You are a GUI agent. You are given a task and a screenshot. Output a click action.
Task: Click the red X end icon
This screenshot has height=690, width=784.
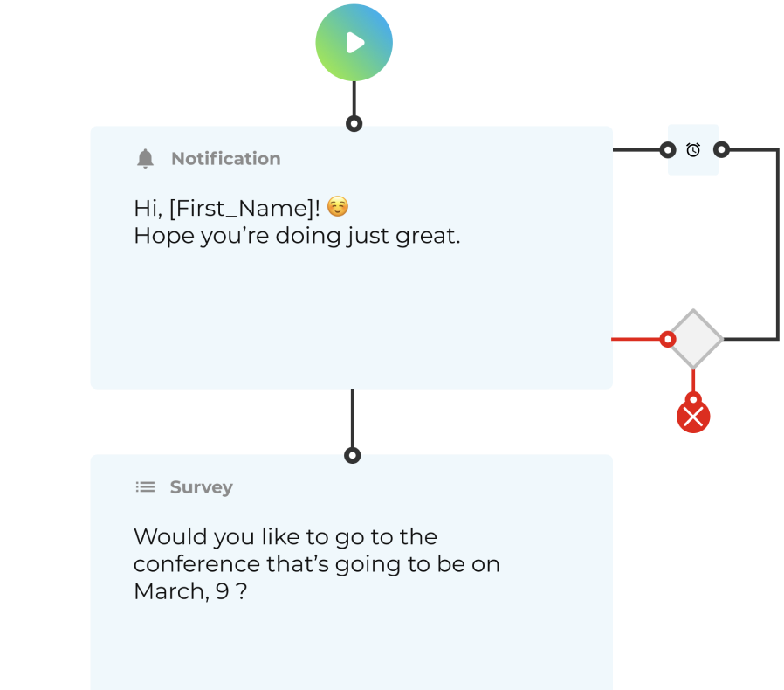click(x=693, y=417)
